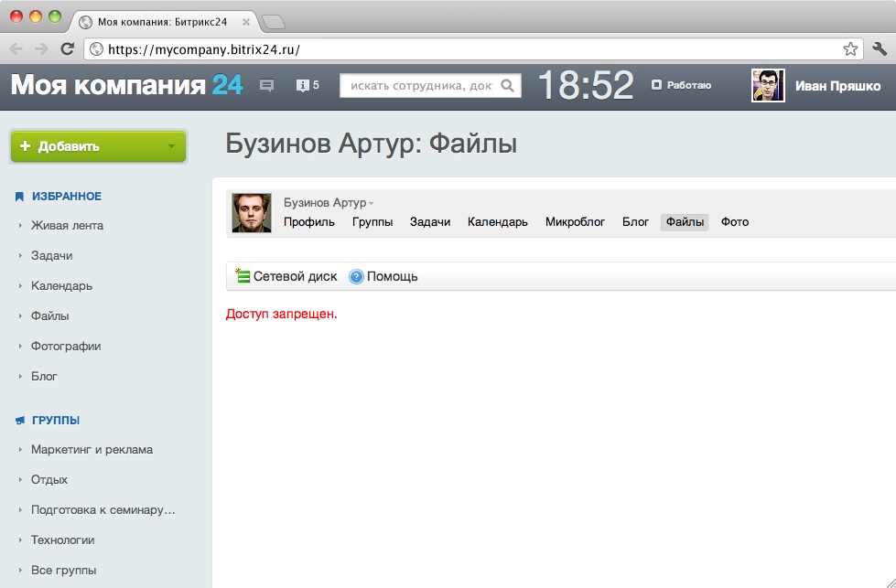Bookmark this page with star icon
This screenshot has width=896, height=588.
[850, 49]
